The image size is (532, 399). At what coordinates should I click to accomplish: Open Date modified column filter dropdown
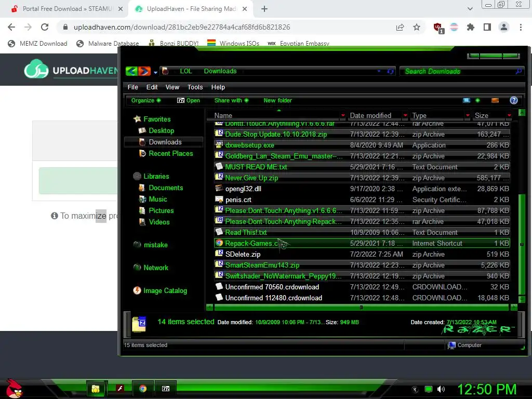(x=405, y=116)
